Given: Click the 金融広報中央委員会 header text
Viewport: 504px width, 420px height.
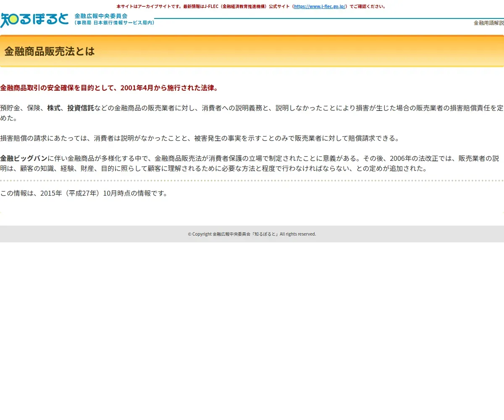Looking at the screenshot, I should click(x=101, y=16).
